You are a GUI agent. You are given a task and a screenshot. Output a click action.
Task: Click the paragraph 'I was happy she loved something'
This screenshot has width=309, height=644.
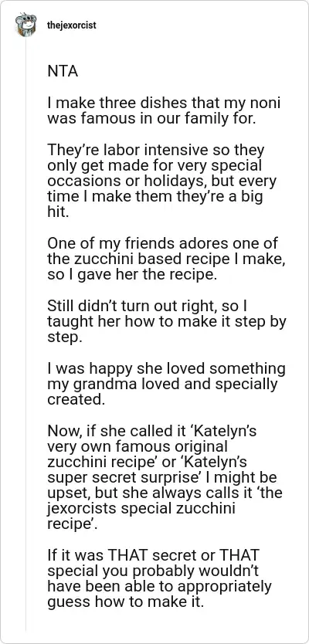166,384
